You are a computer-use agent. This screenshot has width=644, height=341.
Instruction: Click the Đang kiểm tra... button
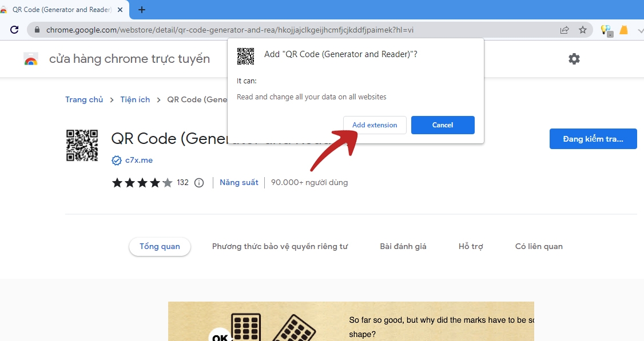click(593, 139)
